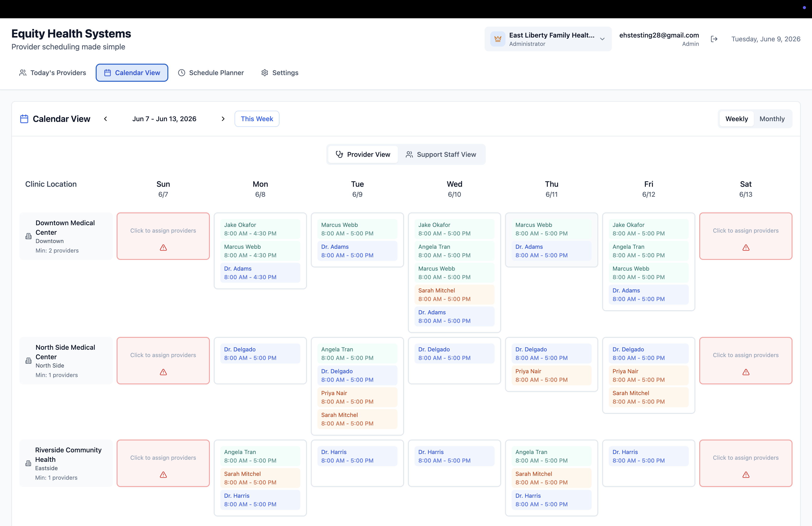
Task: Click the gear icon of Settings
Action: (265, 73)
